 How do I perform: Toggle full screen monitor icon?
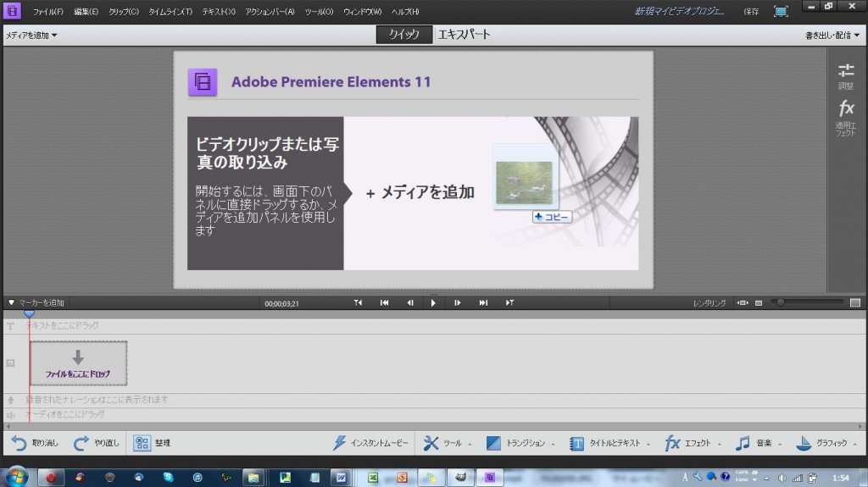pos(781,12)
